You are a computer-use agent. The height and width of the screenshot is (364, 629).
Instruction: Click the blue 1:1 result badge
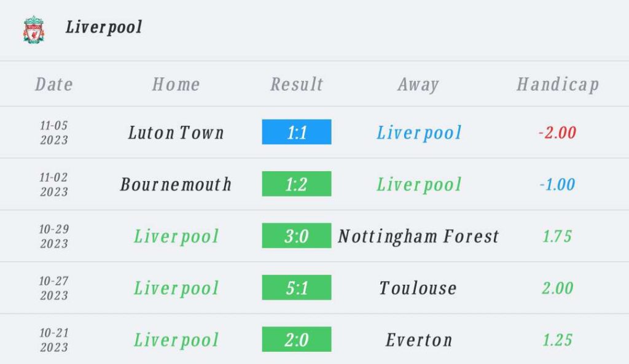click(297, 132)
